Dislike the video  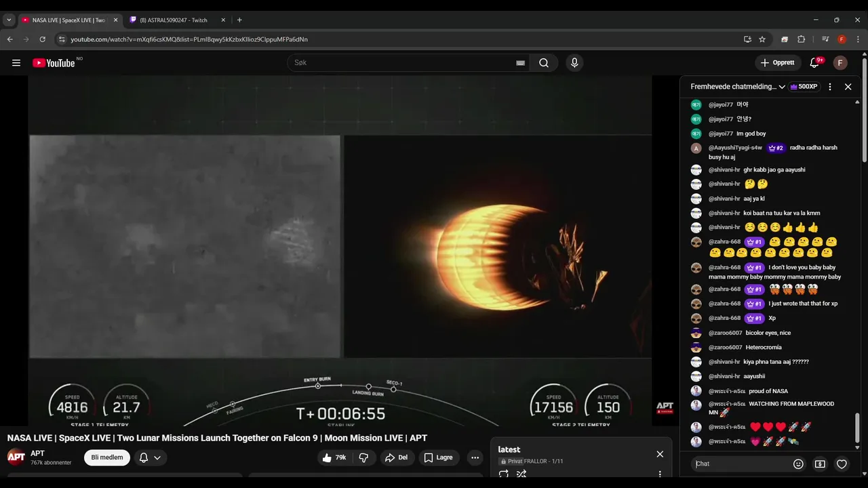(x=363, y=457)
